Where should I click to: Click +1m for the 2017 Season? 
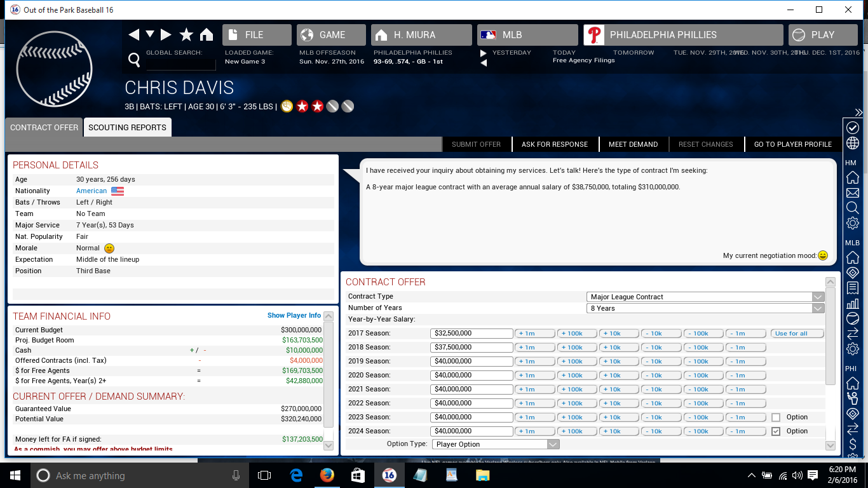click(x=534, y=333)
